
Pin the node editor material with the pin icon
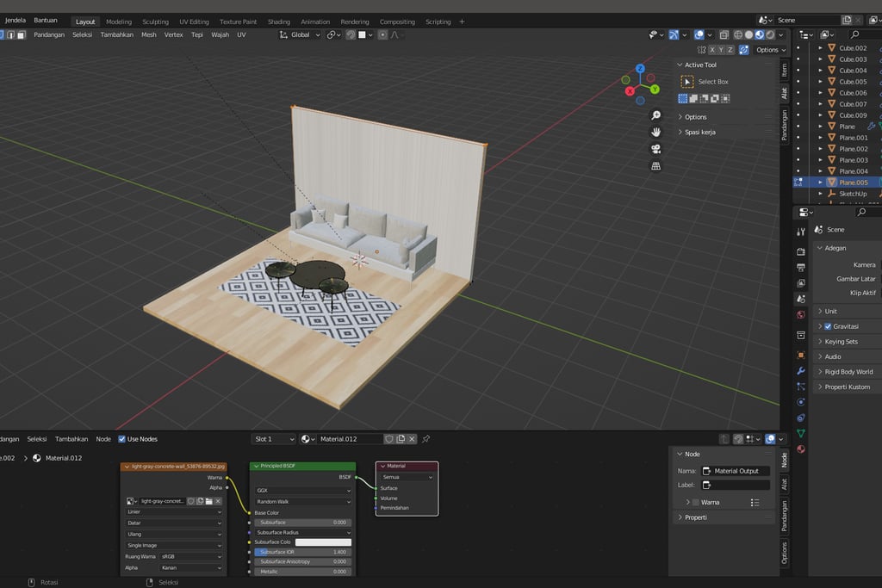(x=425, y=439)
